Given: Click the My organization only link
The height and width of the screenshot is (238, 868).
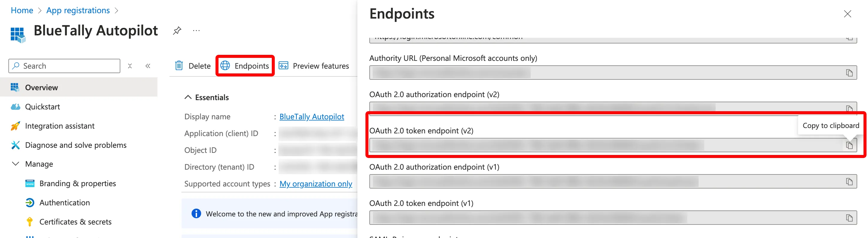Looking at the screenshot, I should 316,184.
